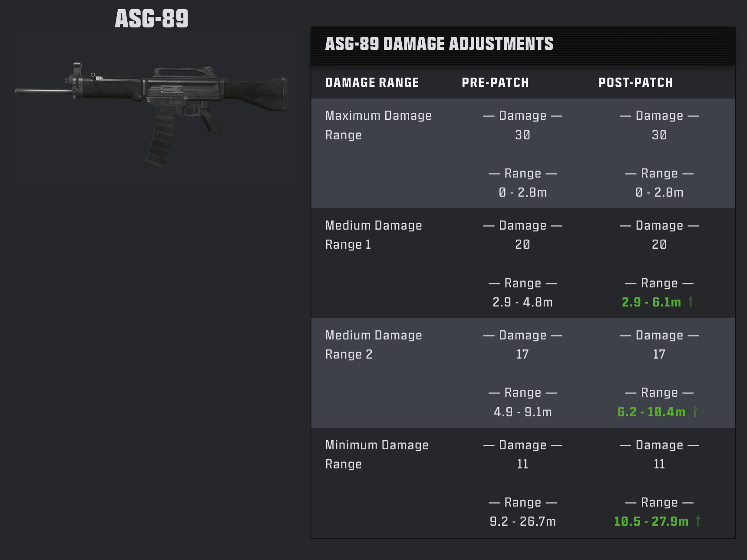Click the green arrow beside 10.5 - 27.9m
The height and width of the screenshot is (560, 747).
pyautogui.click(x=698, y=521)
